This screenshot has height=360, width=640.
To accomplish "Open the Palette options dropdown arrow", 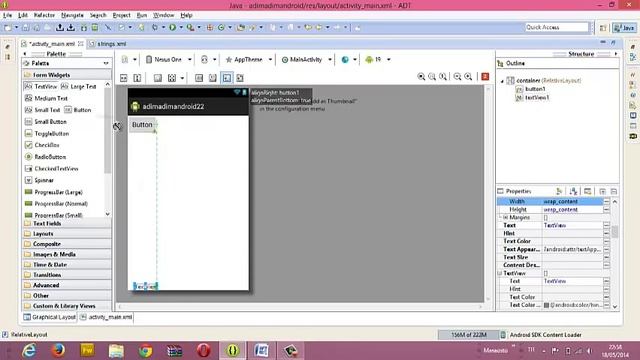I will 106,63.
